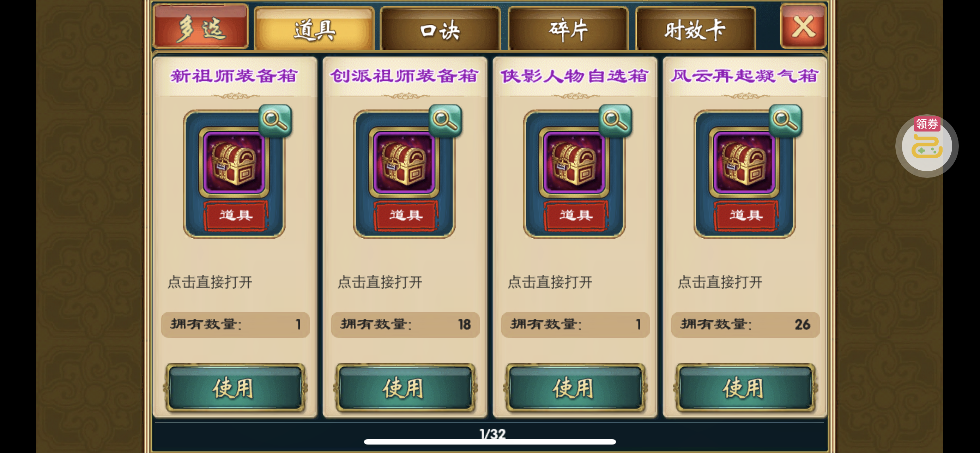Click the 1/32 page indicator
This screenshot has width=980, height=453.
(492, 434)
